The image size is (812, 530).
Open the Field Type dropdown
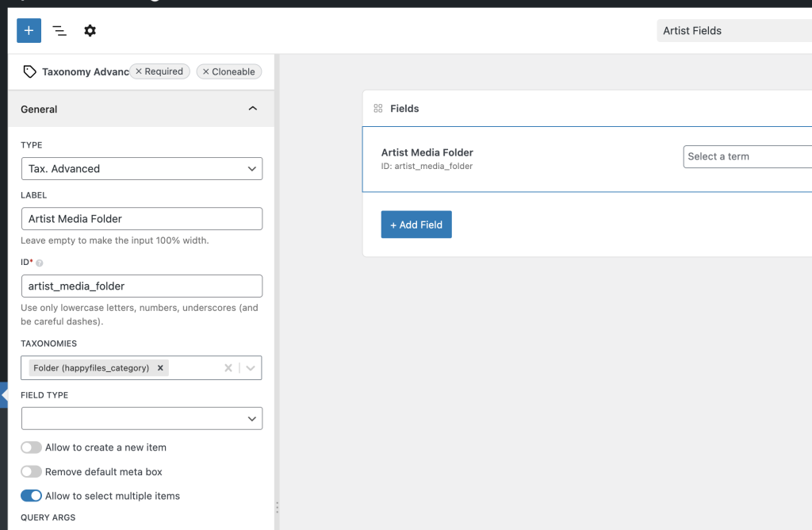(141, 418)
